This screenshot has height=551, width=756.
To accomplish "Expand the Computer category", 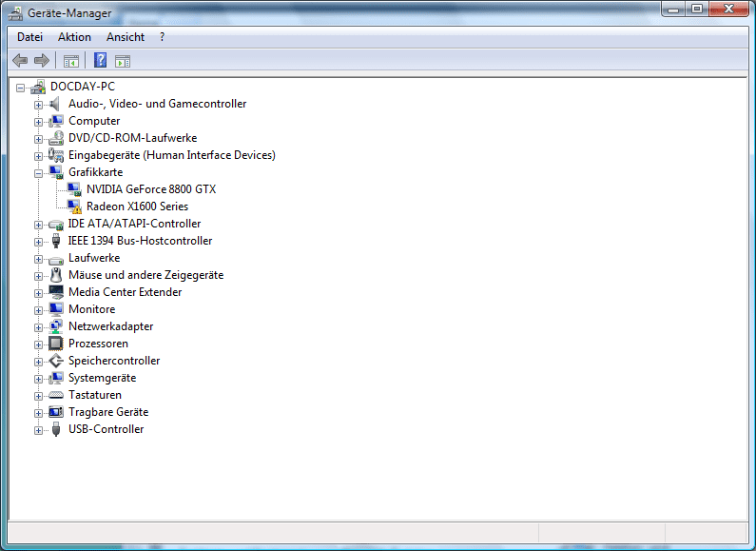I will pos(38,122).
